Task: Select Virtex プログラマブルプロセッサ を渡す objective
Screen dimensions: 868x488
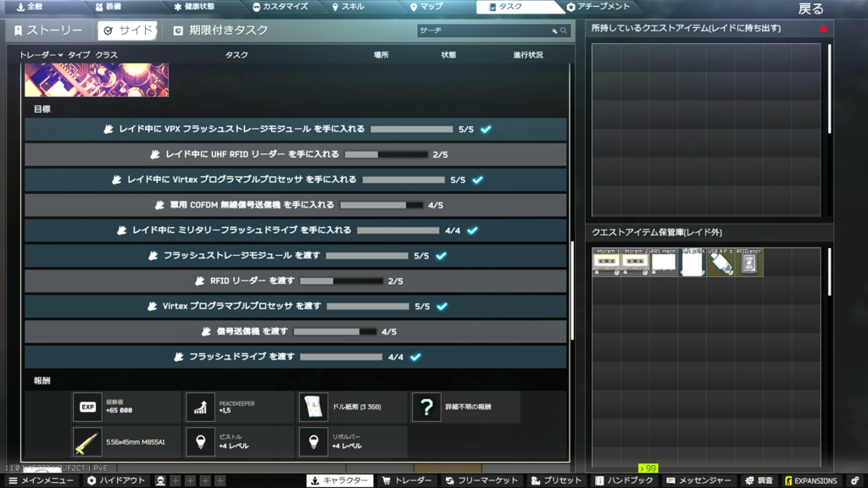Action: tap(296, 306)
